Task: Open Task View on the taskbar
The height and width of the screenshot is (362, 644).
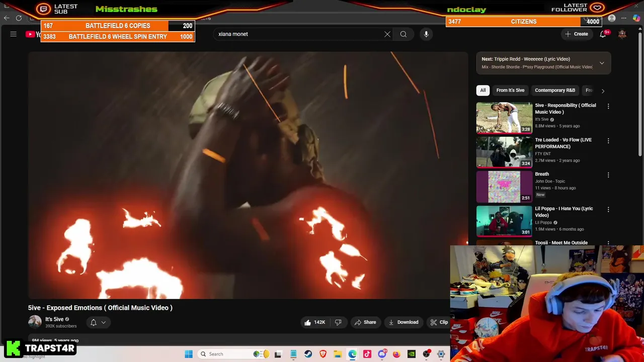Action: pyautogui.click(x=278, y=354)
